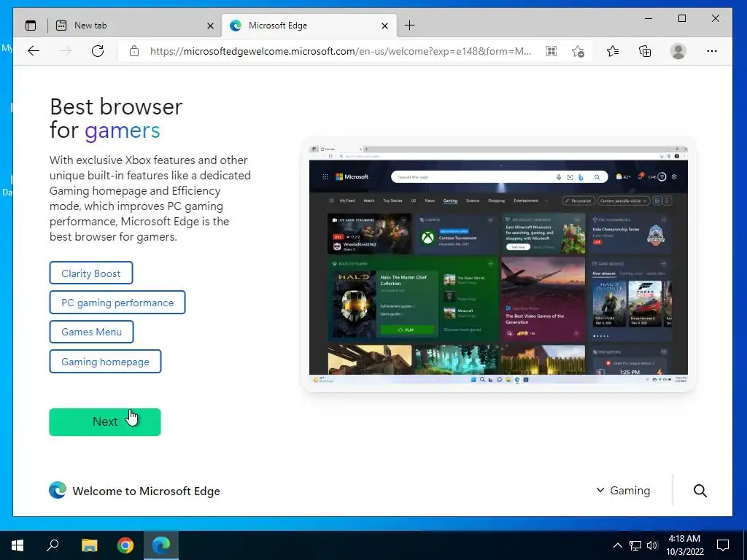This screenshot has width=747, height=560.
Task: Click the Edge logo beside Welcome text
Action: (58, 490)
